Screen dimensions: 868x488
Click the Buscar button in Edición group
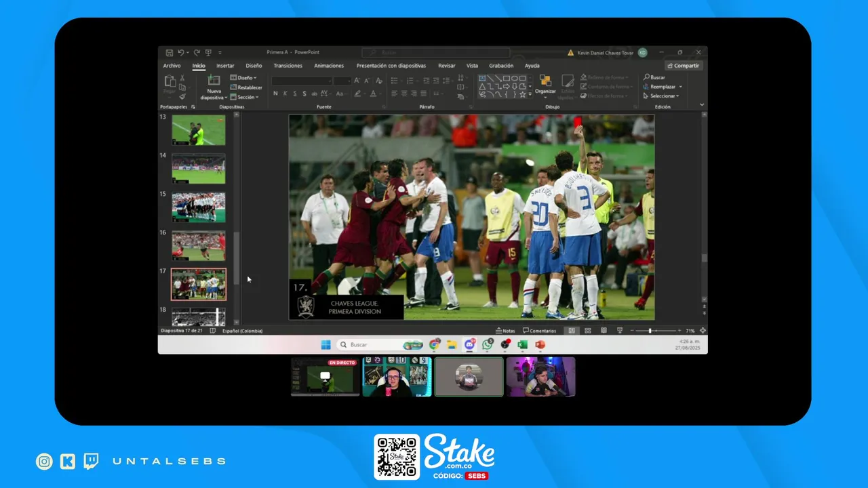click(654, 77)
